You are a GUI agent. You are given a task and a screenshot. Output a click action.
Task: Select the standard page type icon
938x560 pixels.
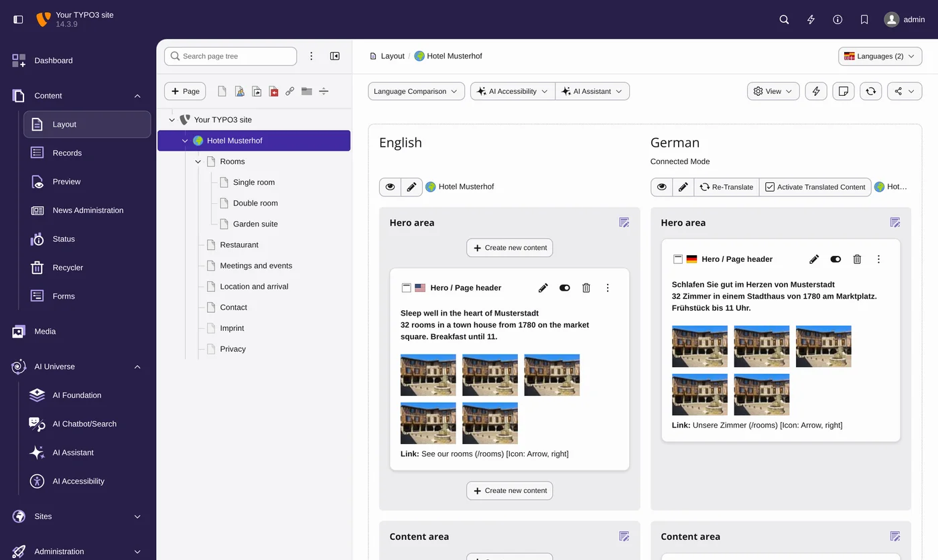[x=222, y=91]
